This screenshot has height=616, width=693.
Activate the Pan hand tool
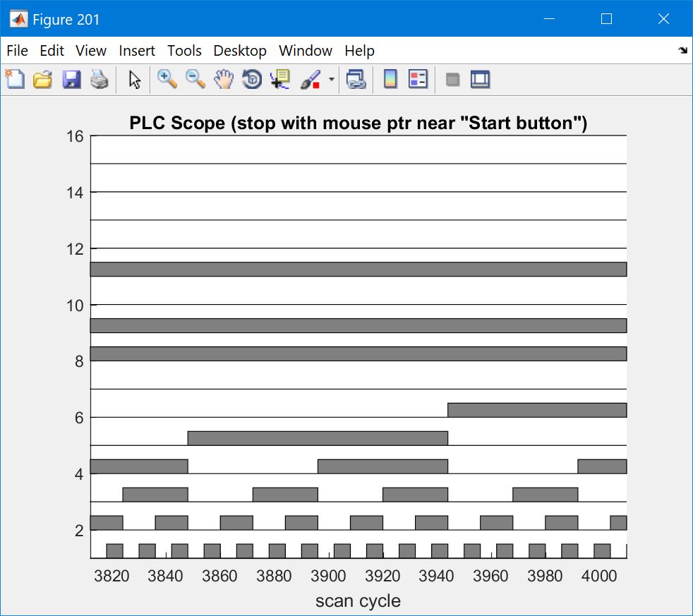(x=224, y=80)
